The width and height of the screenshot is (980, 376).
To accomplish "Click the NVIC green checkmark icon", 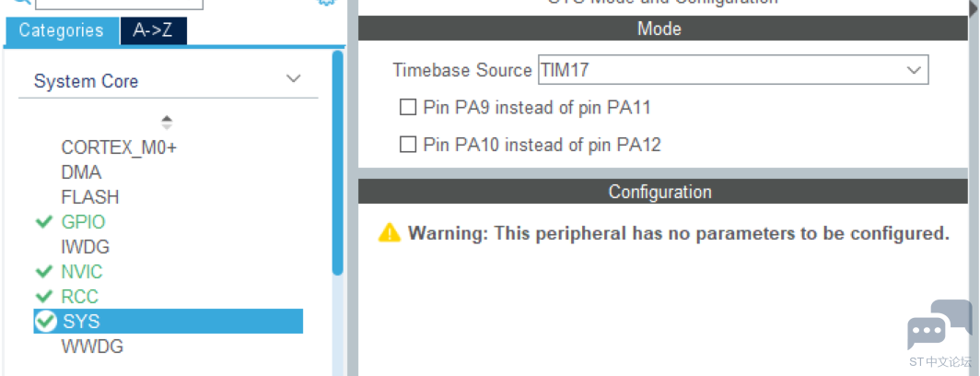I will click(44, 272).
